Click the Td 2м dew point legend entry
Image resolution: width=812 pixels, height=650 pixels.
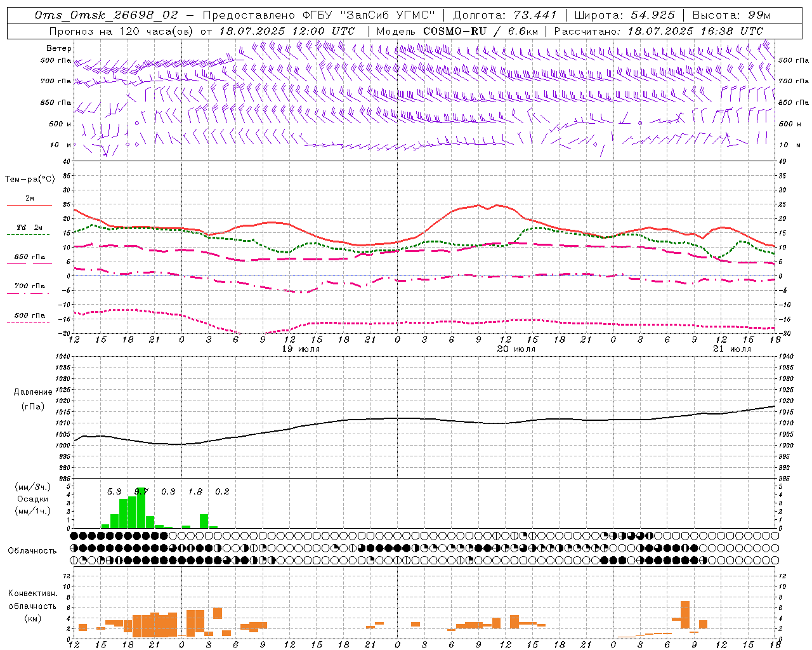click(30, 230)
